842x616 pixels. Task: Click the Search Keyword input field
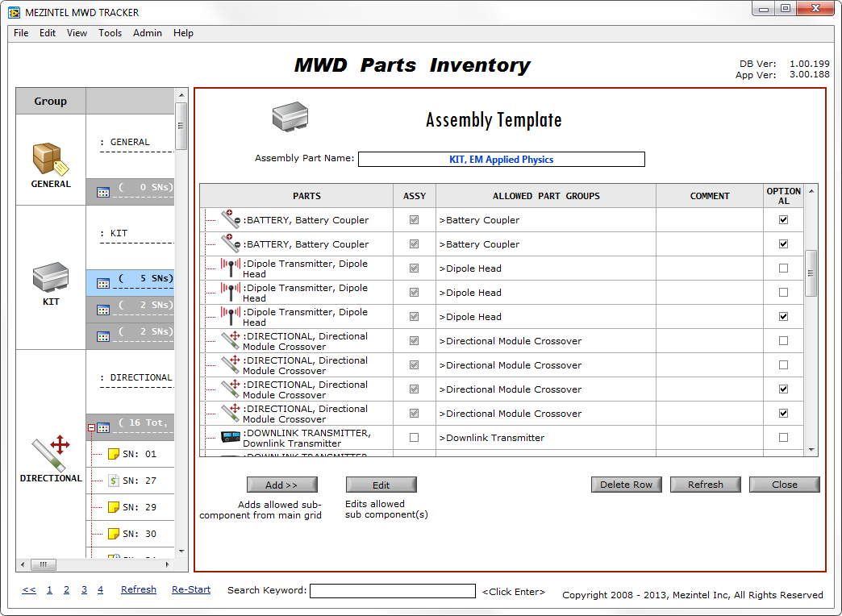click(393, 591)
